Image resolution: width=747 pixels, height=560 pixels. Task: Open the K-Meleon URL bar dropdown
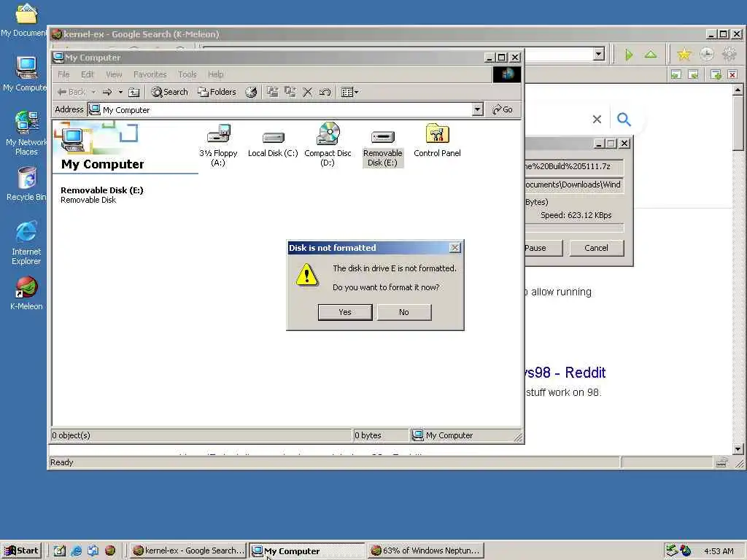pyautogui.click(x=600, y=54)
